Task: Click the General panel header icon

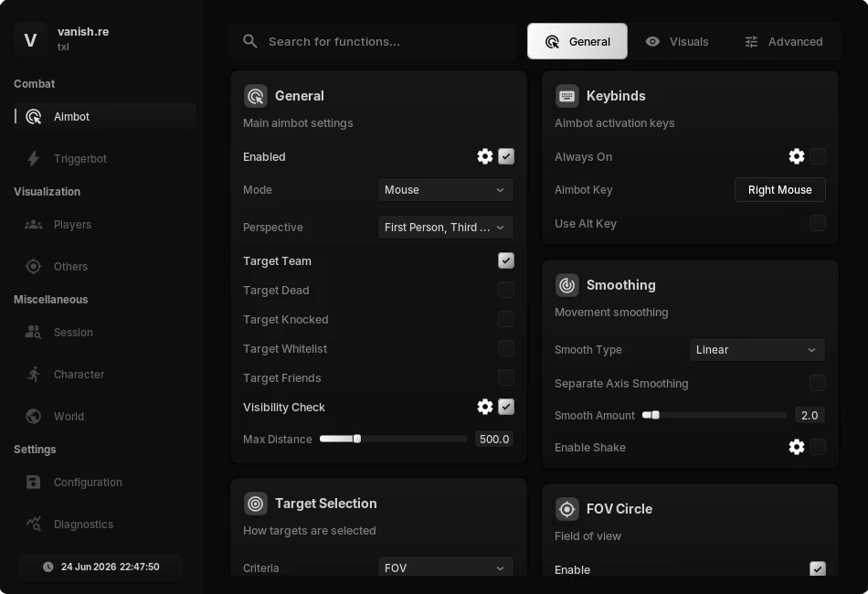Action: click(256, 96)
